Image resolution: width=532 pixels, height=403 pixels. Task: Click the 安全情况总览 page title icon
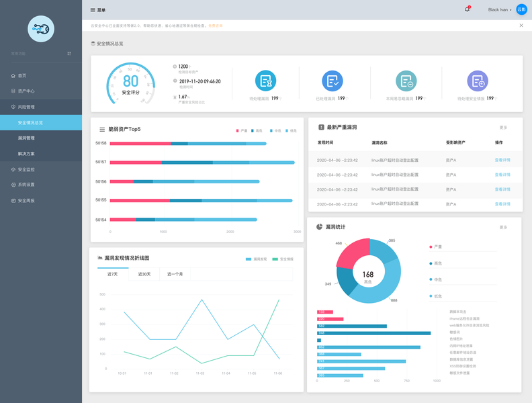point(93,44)
